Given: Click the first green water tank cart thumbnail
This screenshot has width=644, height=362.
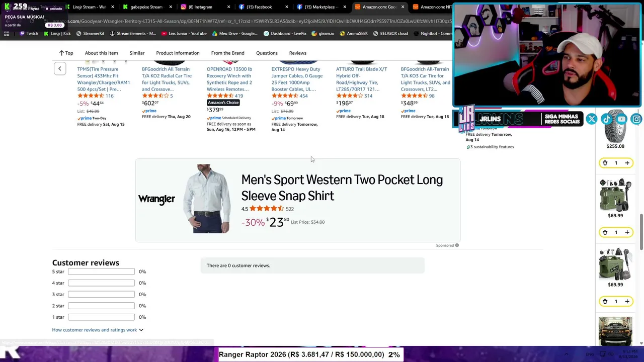Looking at the screenshot, I should pos(615,195).
